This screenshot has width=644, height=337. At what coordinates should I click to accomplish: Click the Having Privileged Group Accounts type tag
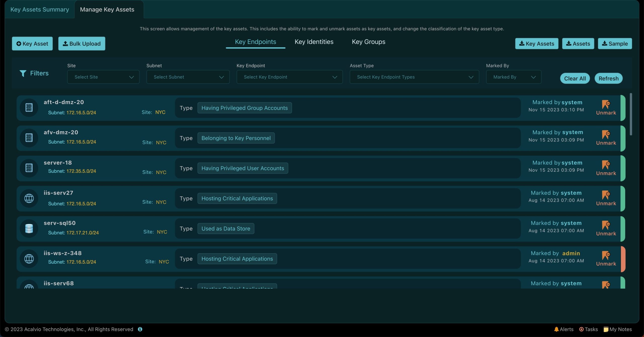pyautogui.click(x=245, y=108)
